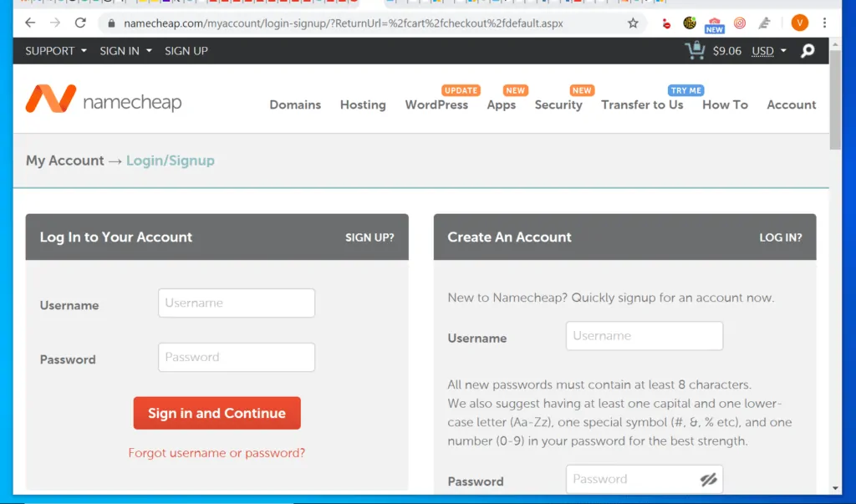
Task: Click the browser address bar URL
Action: [344, 23]
